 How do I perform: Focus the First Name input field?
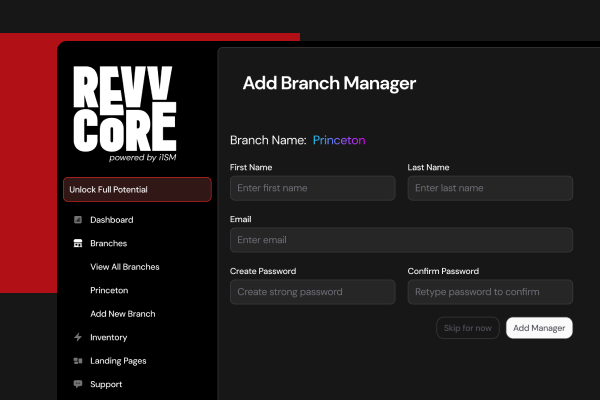point(312,188)
